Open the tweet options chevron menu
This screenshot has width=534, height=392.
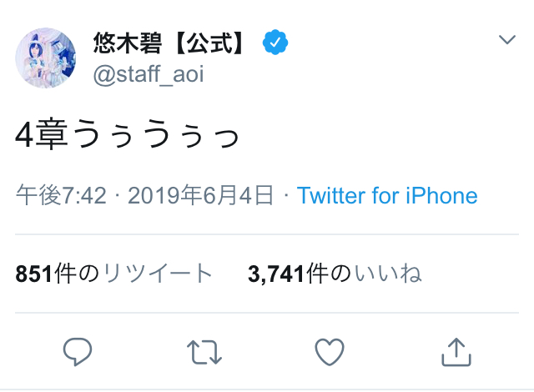coord(506,40)
